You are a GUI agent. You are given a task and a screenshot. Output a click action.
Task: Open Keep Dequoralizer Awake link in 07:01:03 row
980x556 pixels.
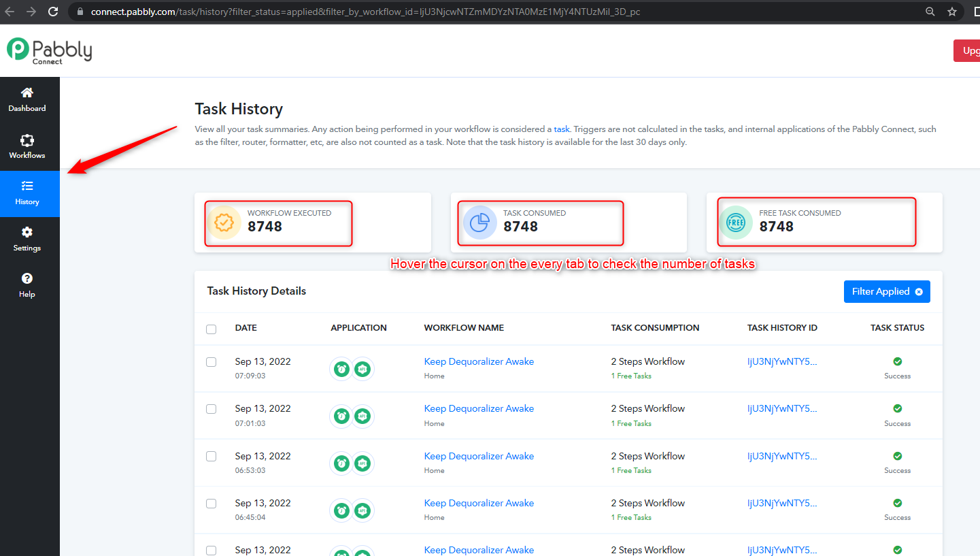[479, 408]
